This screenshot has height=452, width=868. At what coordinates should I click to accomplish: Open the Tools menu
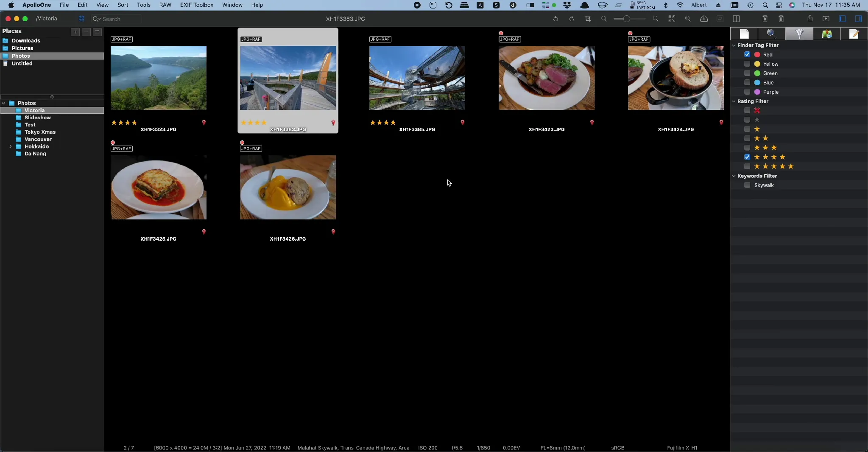144,5
